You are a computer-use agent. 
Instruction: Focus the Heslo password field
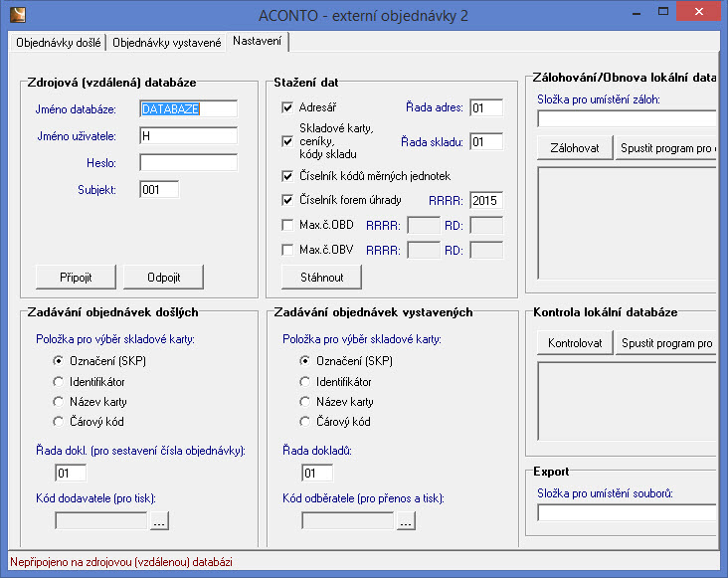(189, 163)
